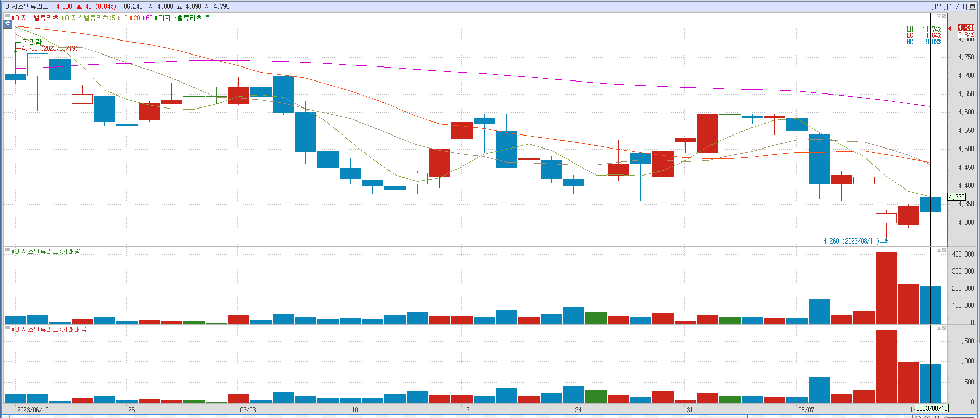Minimize the 거래대금 trading value pane

click(x=938, y=328)
